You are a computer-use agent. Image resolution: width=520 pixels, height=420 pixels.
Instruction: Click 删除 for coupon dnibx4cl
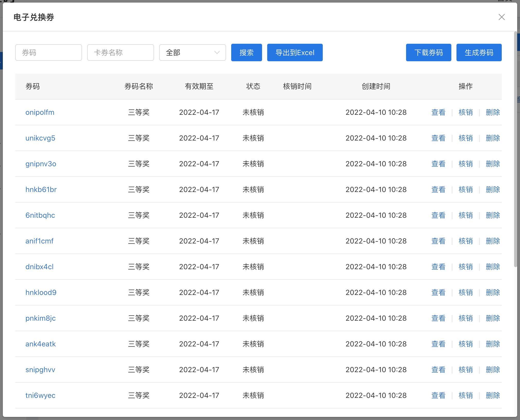coord(493,267)
